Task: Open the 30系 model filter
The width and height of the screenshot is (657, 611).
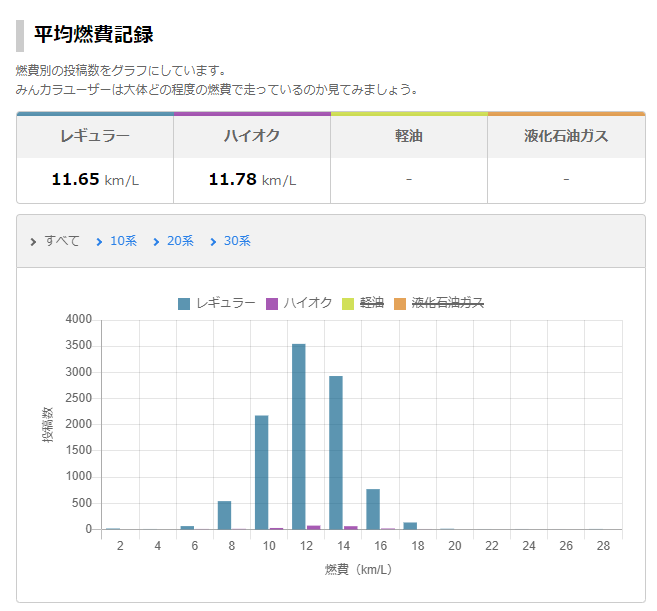Action: pyautogui.click(x=237, y=241)
